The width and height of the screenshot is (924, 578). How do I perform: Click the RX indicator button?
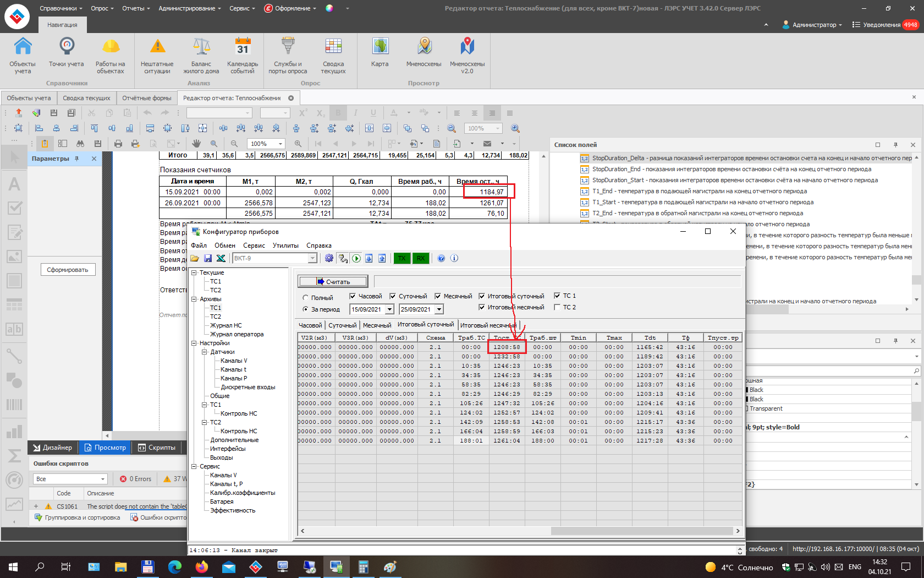coord(421,258)
